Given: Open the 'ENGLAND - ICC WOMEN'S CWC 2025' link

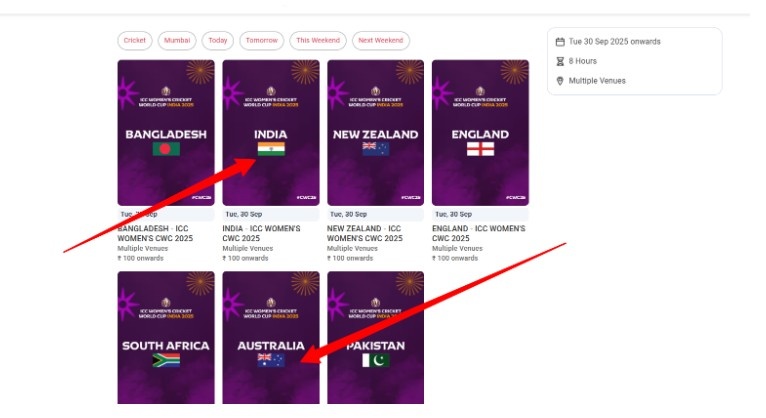Looking at the screenshot, I should (478, 233).
